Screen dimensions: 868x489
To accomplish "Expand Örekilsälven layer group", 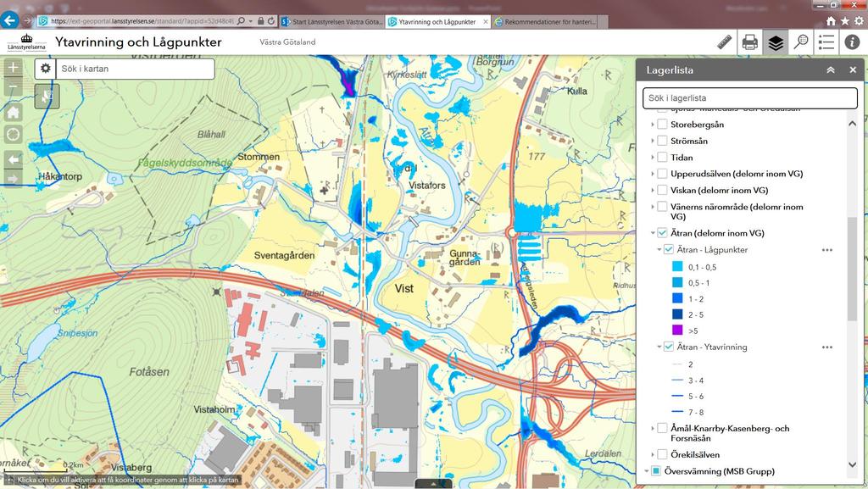I will (x=653, y=455).
